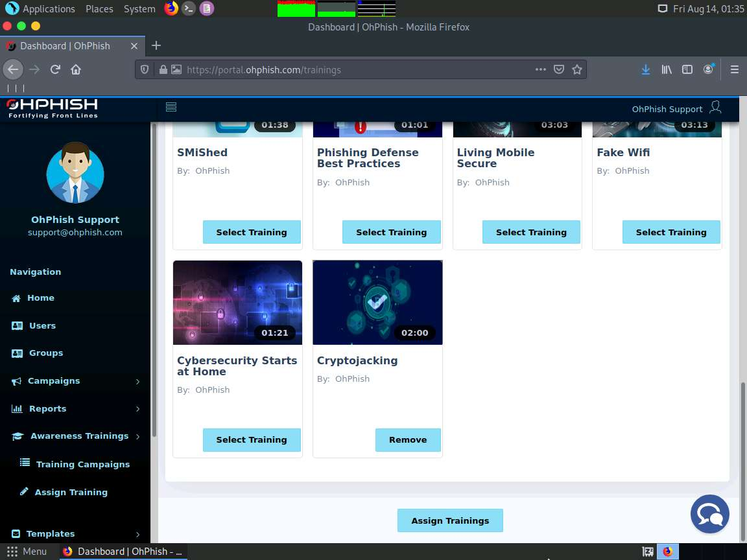Open the OhPhish Support user profile icon
747x560 pixels.
point(715,107)
